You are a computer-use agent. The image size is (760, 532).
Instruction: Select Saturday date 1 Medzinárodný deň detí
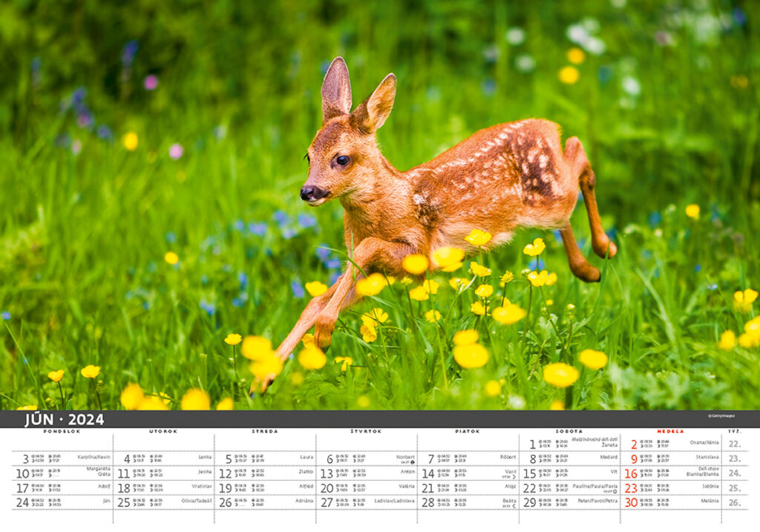(x=532, y=444)
